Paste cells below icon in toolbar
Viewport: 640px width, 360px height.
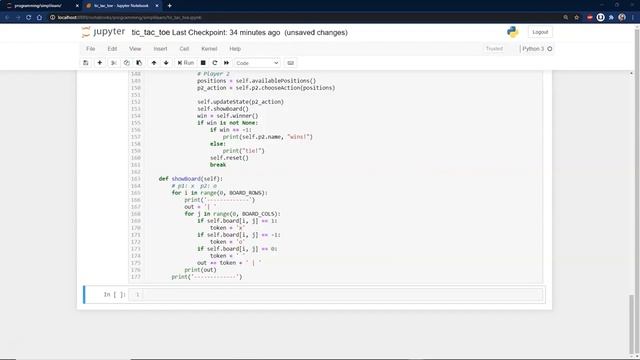(139, 63)
